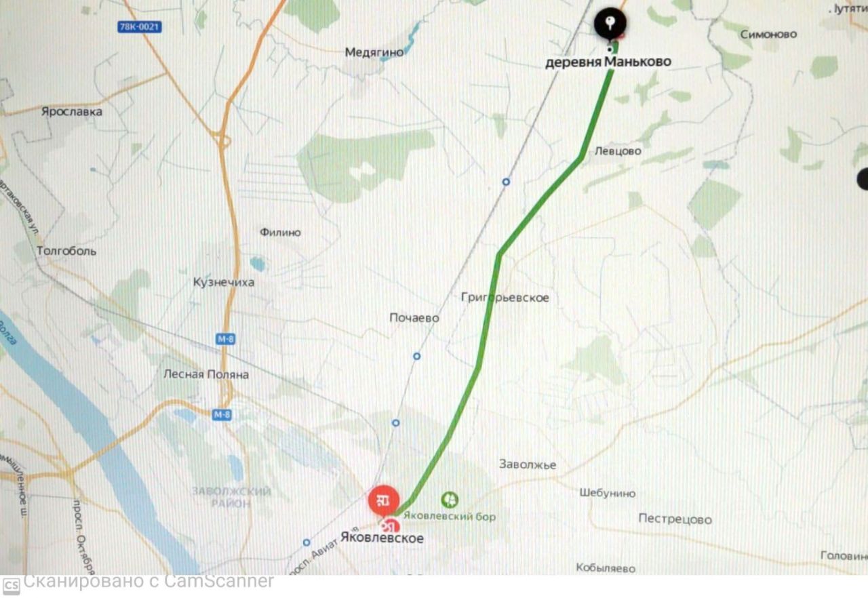Click the blue stop circle west of Левцово
Viewport: 868px width, 598px height.
(x=506, y=182)
